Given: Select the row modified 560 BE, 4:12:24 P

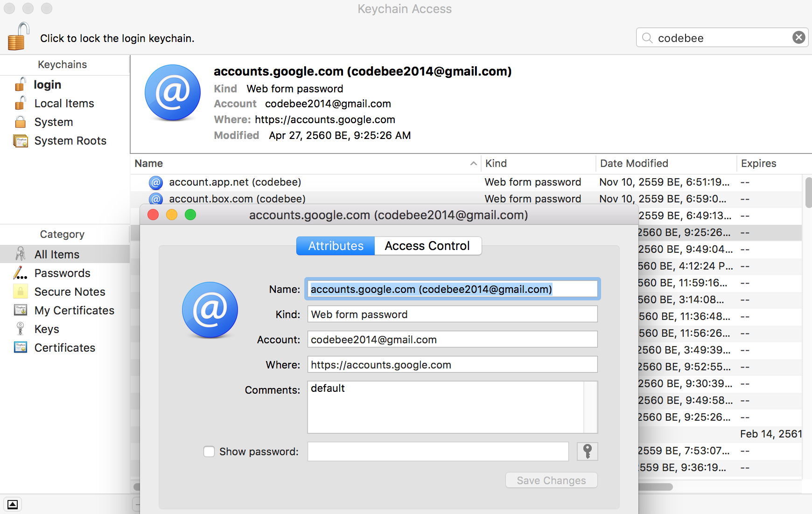Looking at the screenshot, I should pos(720,266).
